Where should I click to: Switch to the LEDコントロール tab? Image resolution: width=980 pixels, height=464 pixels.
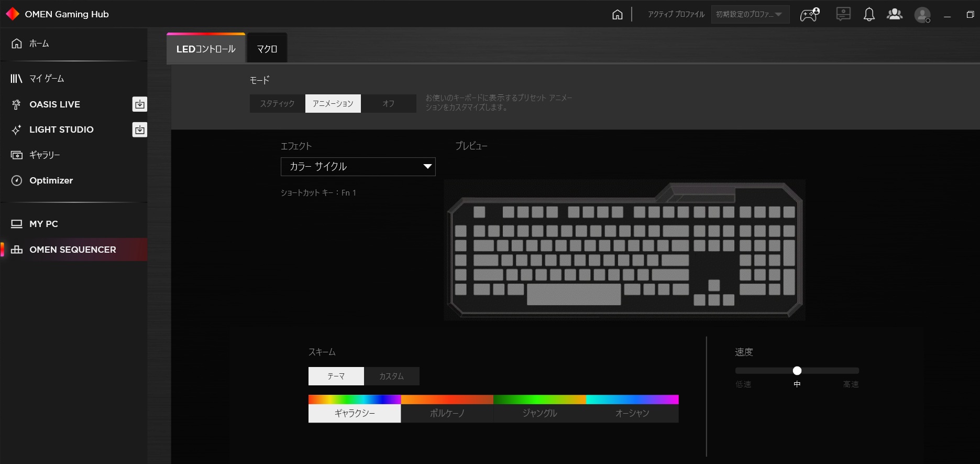click(206, 49)
